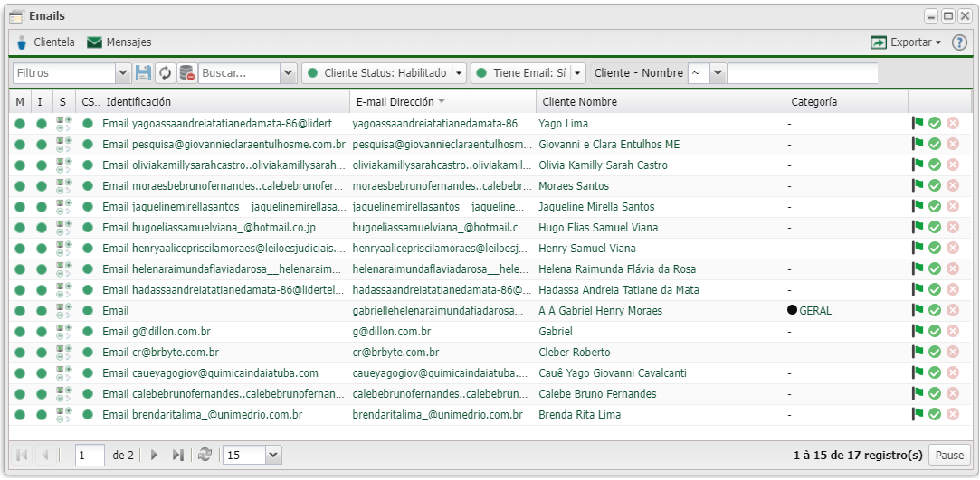Click the database remove filter icon
Viewport: 980px width, 480px height.
point(186,73)
